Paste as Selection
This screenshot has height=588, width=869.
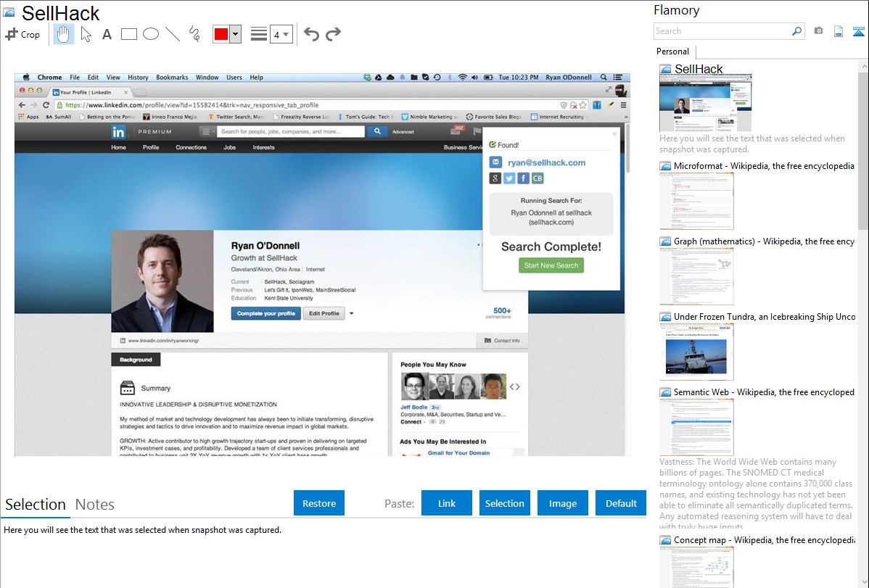pos(504,503)
